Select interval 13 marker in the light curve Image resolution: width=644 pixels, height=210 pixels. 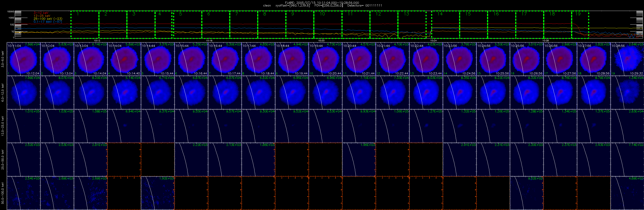(406, 14)
